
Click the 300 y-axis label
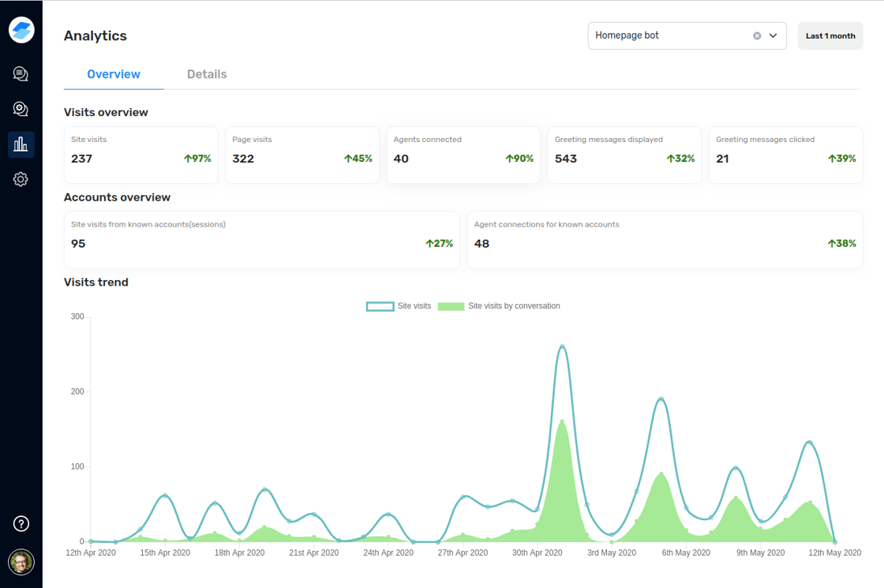[77, 316]
